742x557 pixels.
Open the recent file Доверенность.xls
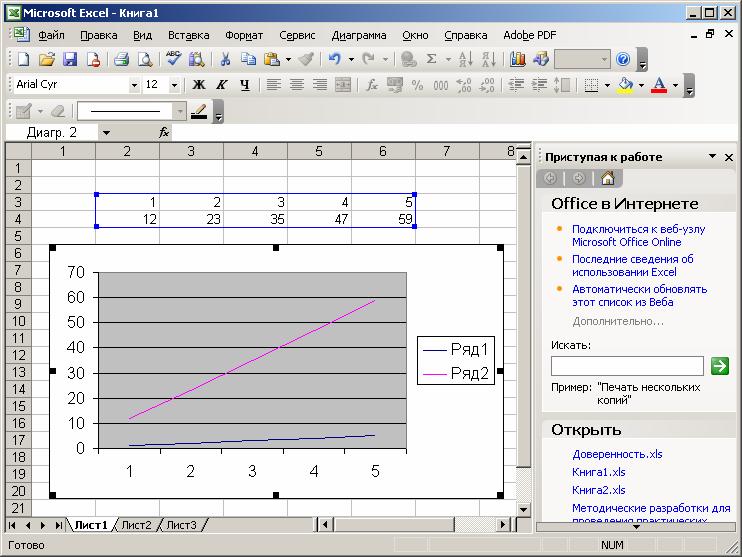tap(617, 454)
